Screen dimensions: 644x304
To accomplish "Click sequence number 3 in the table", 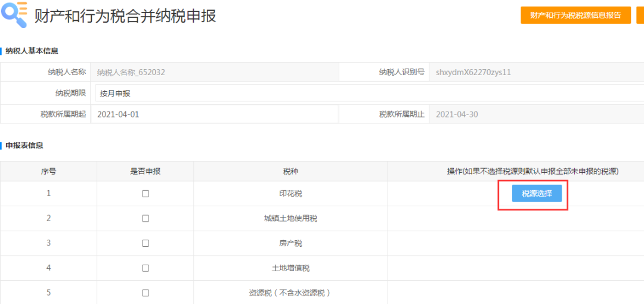I will pyautogui.click(x=48, y=243).
